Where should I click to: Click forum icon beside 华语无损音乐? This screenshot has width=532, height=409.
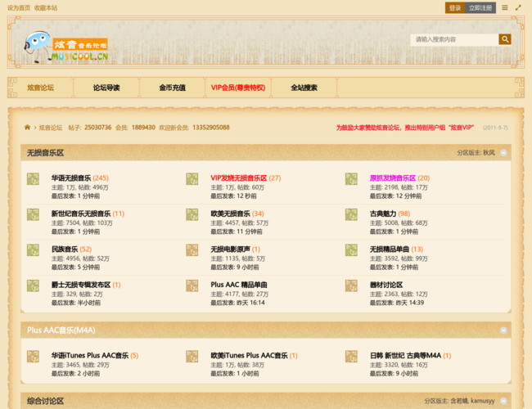click(x=33, y=178)
